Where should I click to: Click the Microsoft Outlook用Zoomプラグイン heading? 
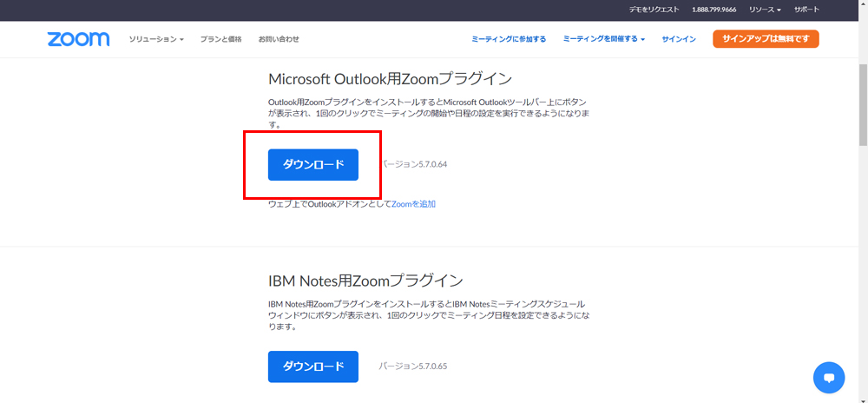pyautogui.click(x=391, y=79)
